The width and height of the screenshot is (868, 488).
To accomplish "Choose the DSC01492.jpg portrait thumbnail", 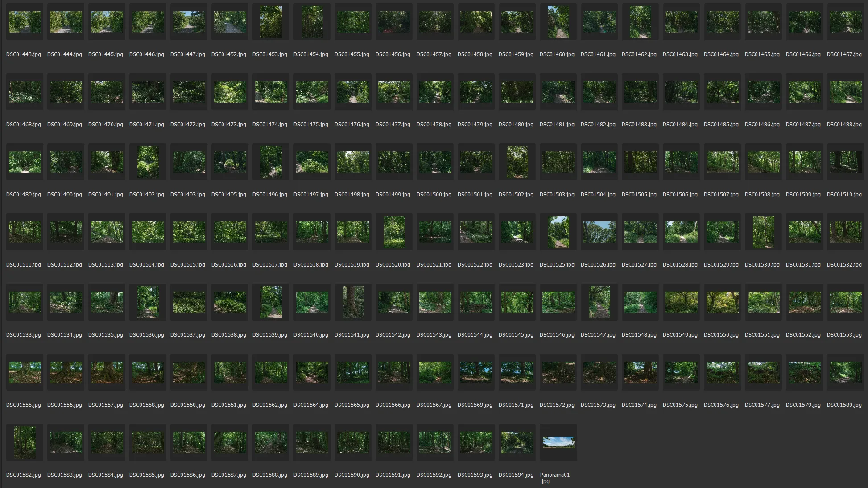I will pos(148,162).
